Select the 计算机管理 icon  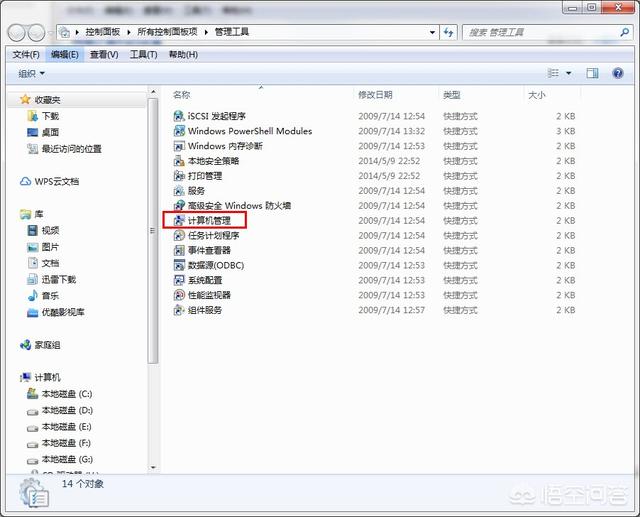[179, 220]
